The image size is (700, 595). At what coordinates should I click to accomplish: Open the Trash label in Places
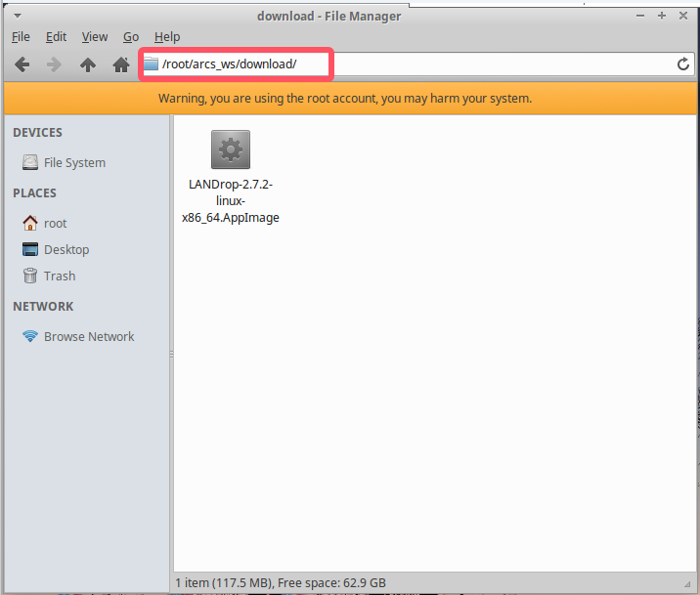pos(60,276)
